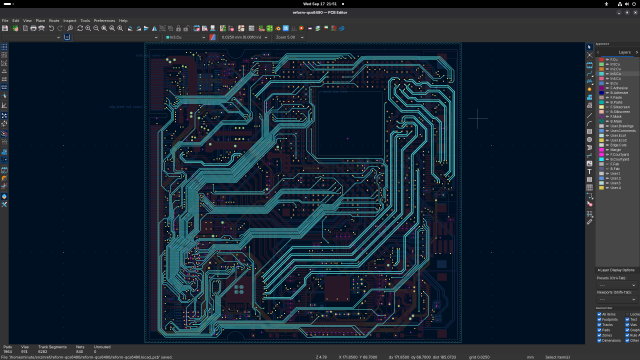Select the arrow selection tool
Viewport: 640px width, 360px height.
click(x=589, y=47)
